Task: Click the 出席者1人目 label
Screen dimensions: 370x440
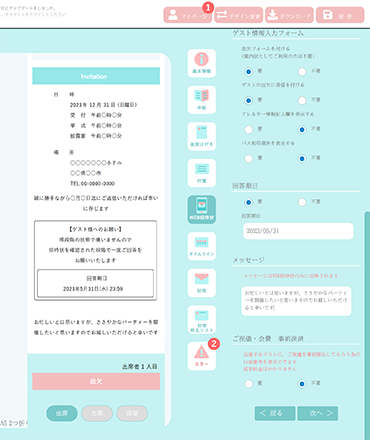Action: (x=140, y=367)
